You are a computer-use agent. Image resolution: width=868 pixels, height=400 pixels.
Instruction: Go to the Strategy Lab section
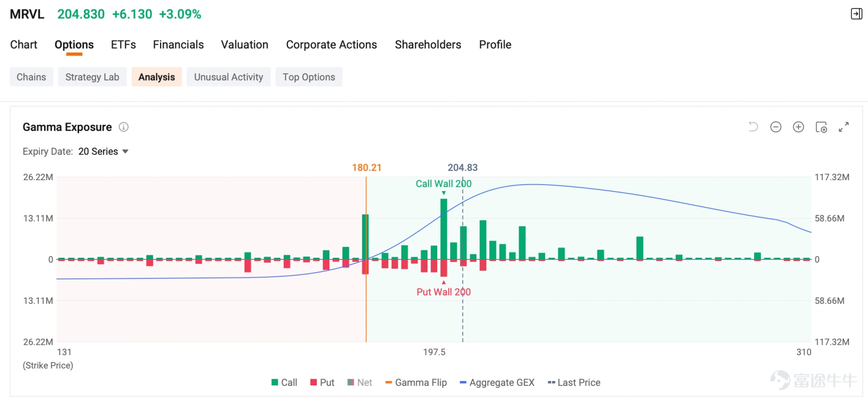92,77
